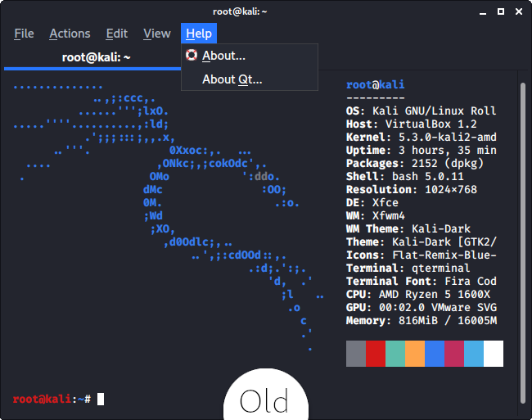Close the qterminal window

click(x=519, y=12)
